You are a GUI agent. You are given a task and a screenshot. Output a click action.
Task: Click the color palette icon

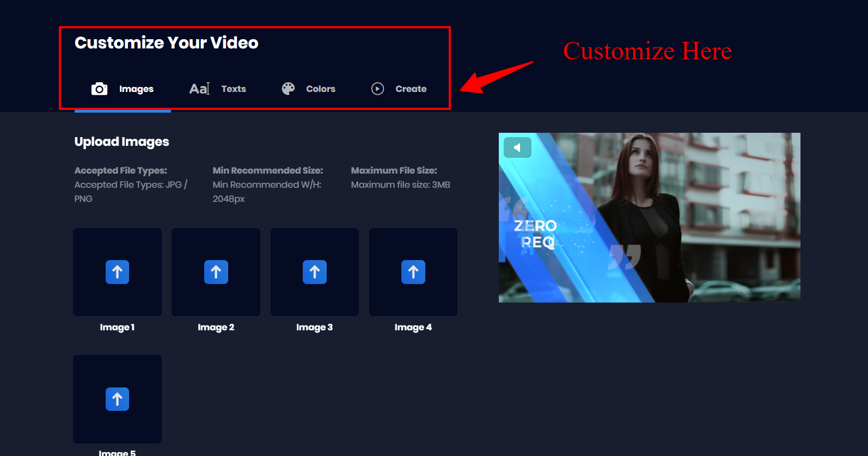(288, 89)
